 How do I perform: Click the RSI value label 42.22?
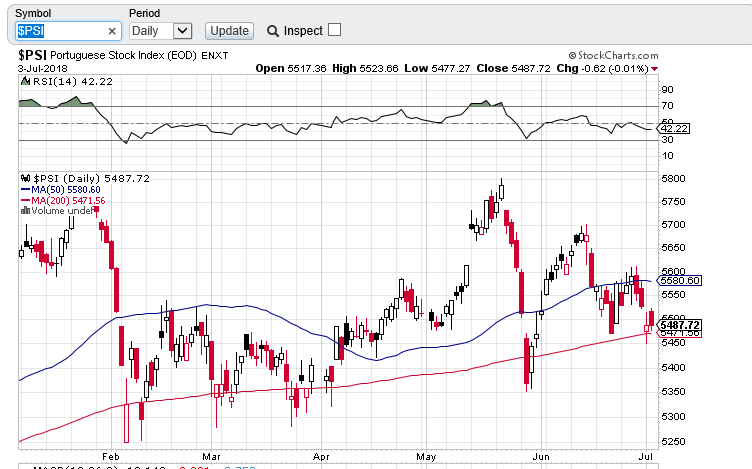pos(674,129)
